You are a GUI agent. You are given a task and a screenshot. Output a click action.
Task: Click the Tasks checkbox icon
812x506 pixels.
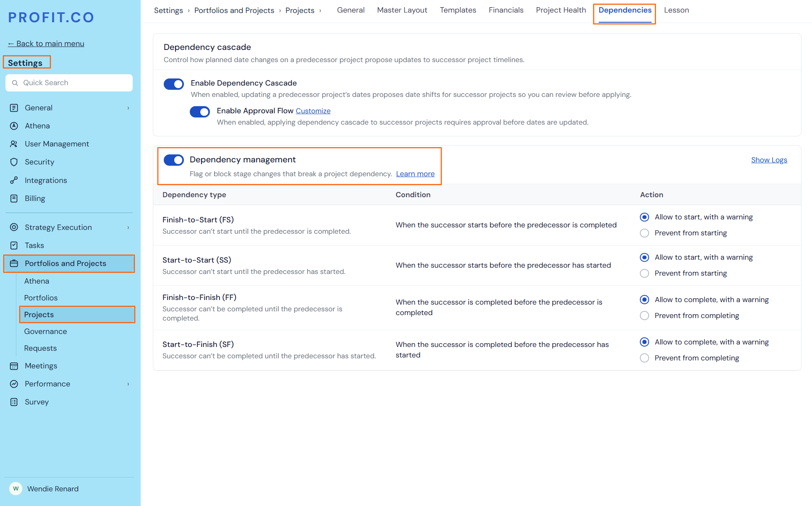click(14, 245)
